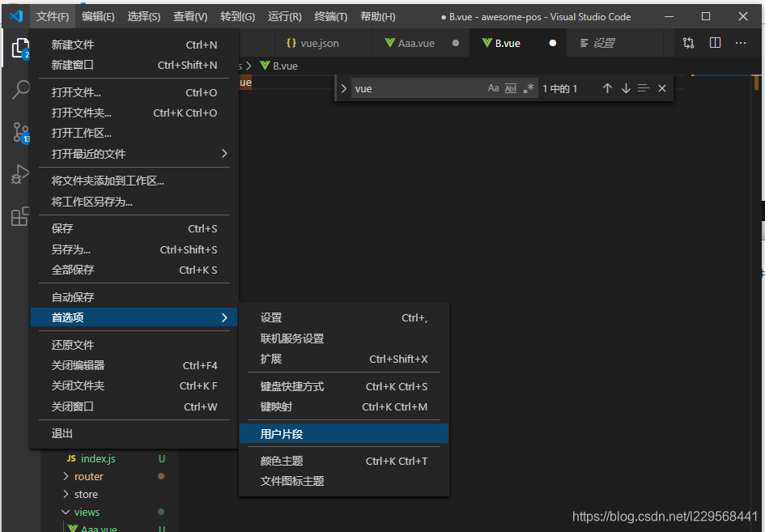Viewport: 765px width, 532px height.
Task: Toggle 自动保存 option
Action: point(134,297)
